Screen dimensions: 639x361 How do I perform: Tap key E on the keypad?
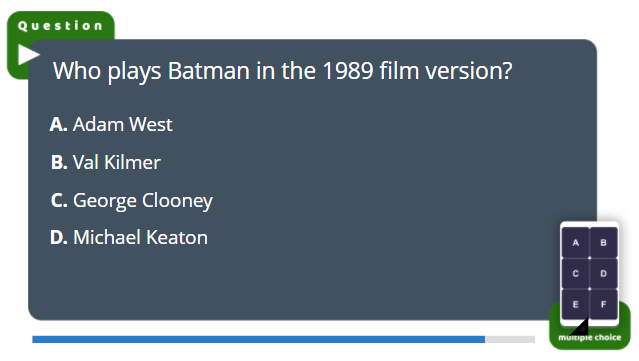pos(575,304)
